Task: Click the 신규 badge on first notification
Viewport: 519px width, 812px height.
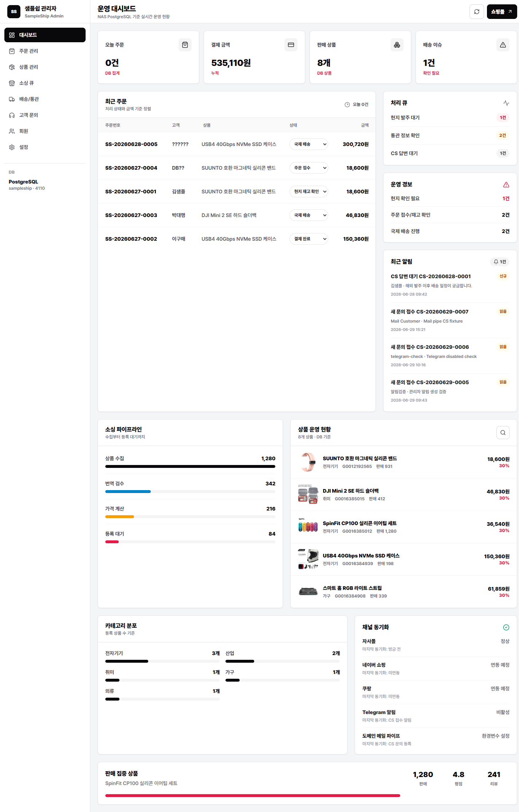Action: (x=503, y=276)
